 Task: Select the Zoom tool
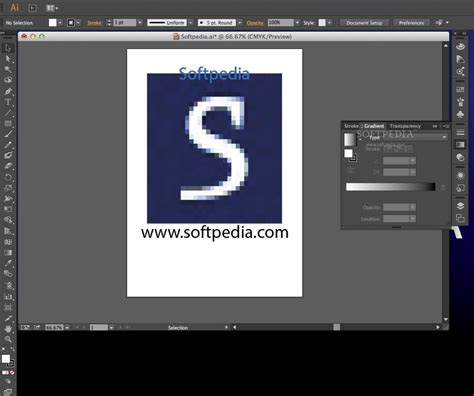click(8, 339)
